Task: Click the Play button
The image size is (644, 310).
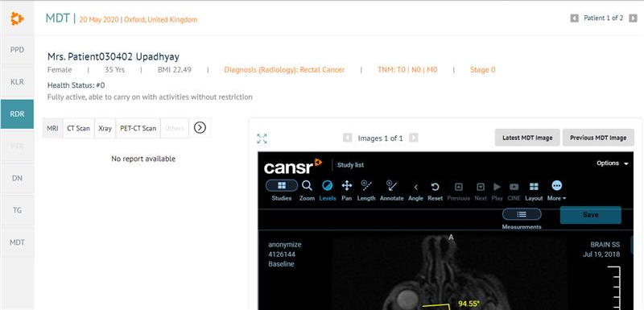Action: tap(497, 191)
